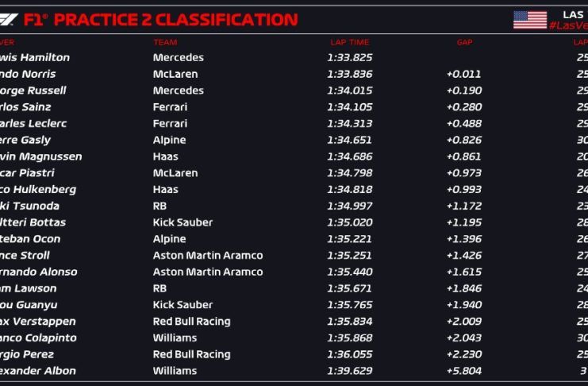The height and width of the screenshot is (386, 588).
Task: Click Albon gap value +5.804
Action: (463, 371)
